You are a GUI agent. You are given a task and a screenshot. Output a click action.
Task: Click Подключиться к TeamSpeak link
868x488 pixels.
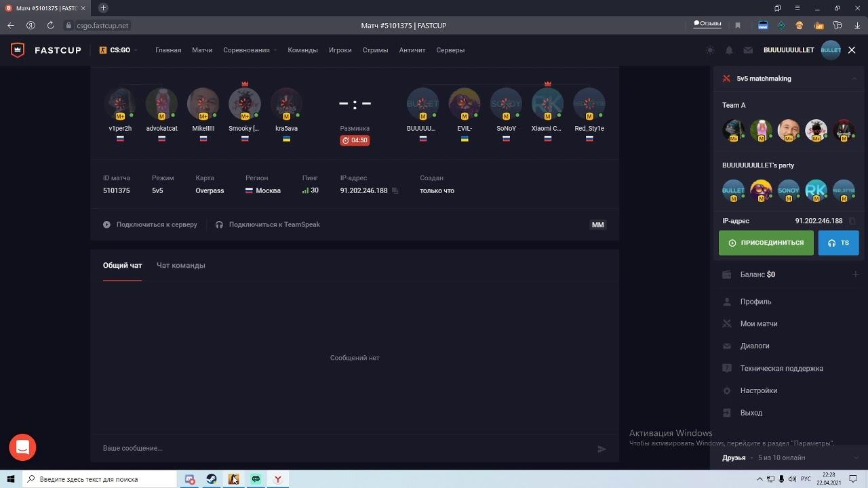267,224
